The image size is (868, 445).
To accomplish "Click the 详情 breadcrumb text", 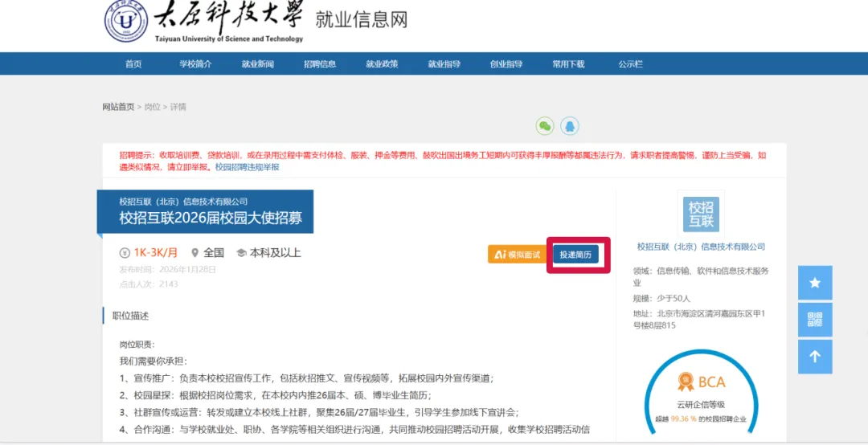I will tap(178, 107).
